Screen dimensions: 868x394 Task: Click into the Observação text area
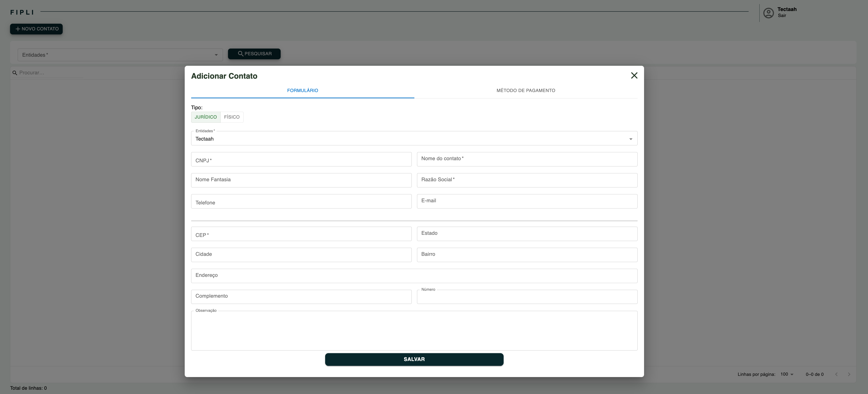[x=414, y=331]
